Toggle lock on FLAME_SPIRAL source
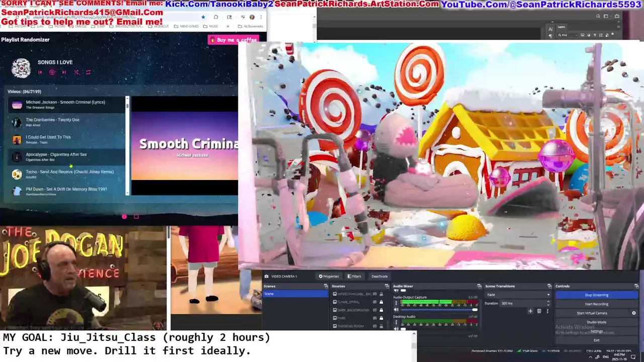The height and width of the screenshot is (362, 644). (x=381, y=302)
